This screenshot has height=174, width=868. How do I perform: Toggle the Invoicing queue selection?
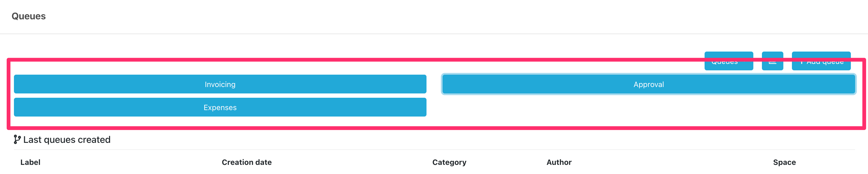(220, 84)
